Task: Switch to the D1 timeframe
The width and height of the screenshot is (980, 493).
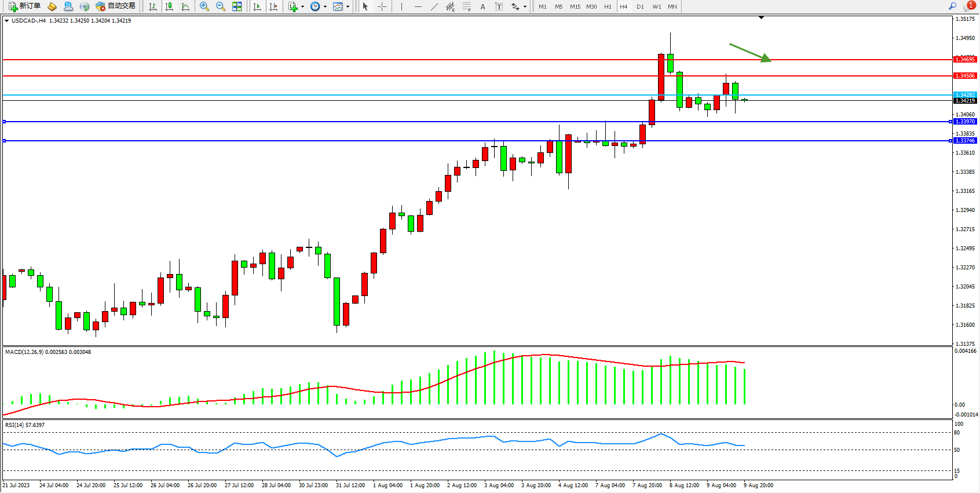Action: point(640,6)
